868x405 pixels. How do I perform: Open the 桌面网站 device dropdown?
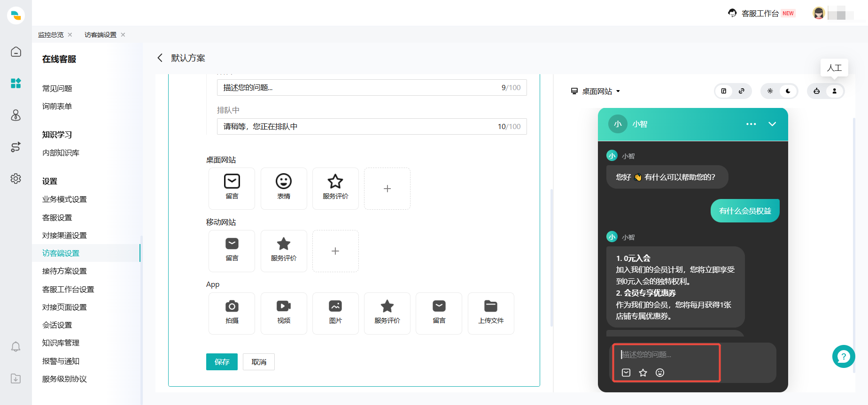[596, 91]
